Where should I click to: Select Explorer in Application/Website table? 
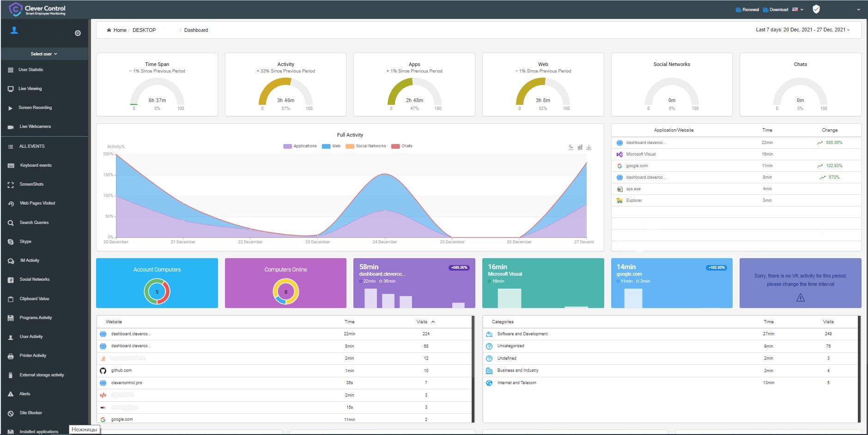pyautogui.click(x=736, y=200)
